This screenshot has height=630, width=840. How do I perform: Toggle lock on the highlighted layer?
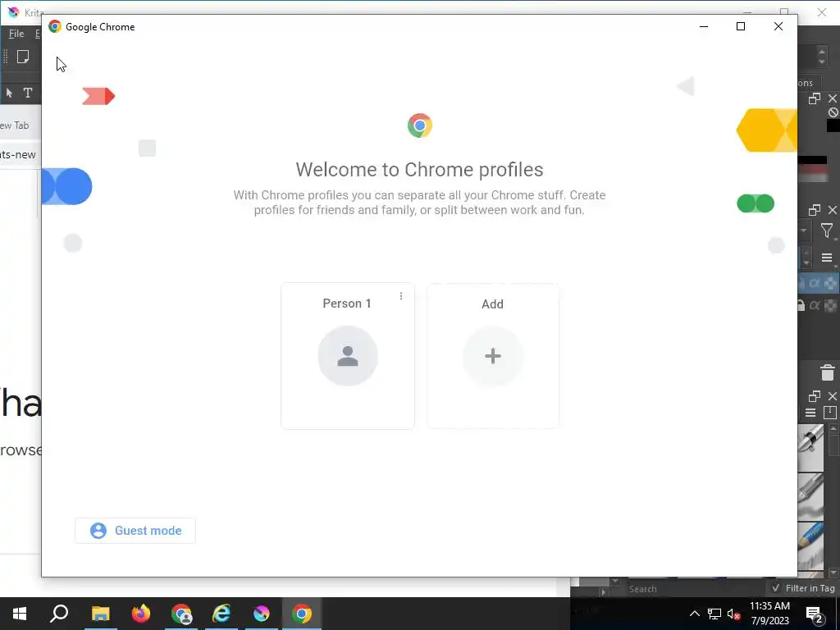pos(801,283)
